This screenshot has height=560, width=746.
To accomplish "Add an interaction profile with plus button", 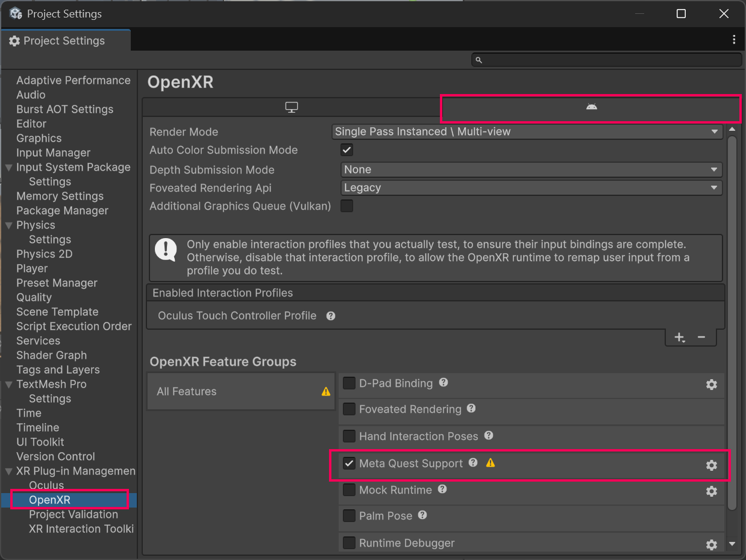I will [680, 338].
